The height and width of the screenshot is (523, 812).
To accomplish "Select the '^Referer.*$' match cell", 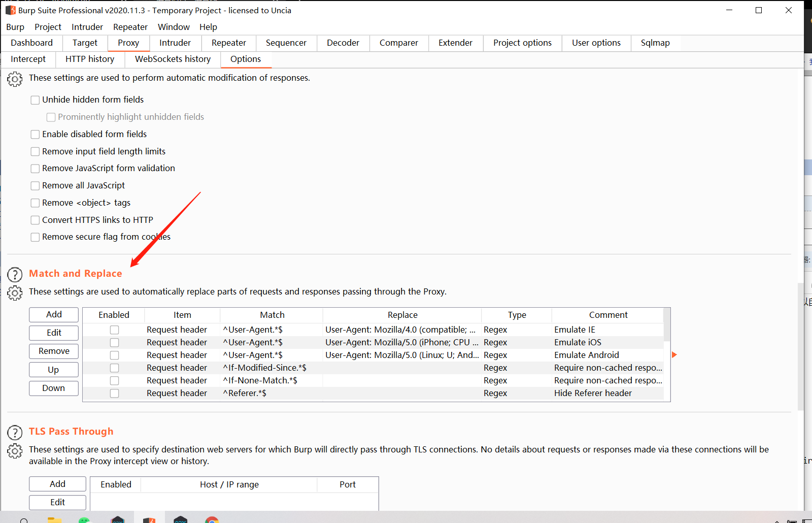I will tap(272, 394).
